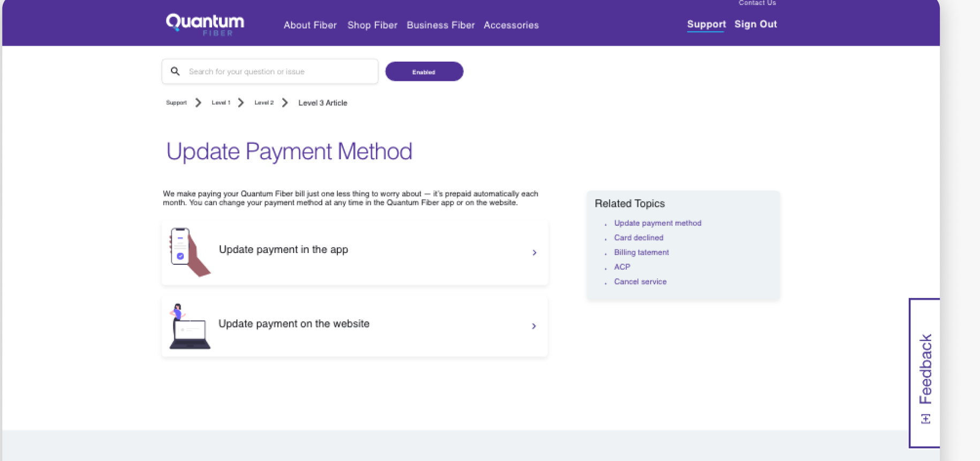
Task: Click the Quantum Fiber logo
Action: (x=205, y=25)
